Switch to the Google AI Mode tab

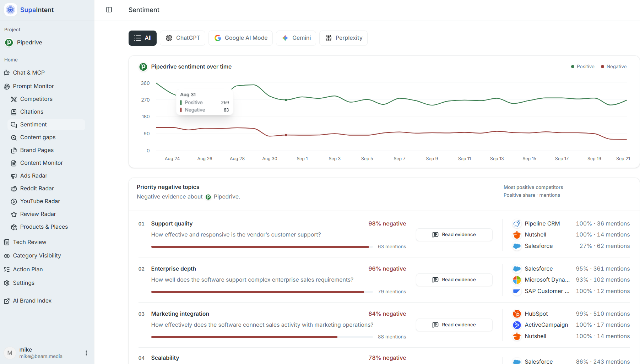pyautogui.click(x=240, y=38)
